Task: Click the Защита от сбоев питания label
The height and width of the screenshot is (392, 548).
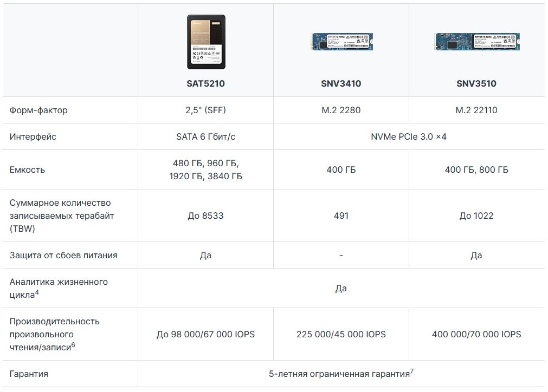Action: click(63, 255)
